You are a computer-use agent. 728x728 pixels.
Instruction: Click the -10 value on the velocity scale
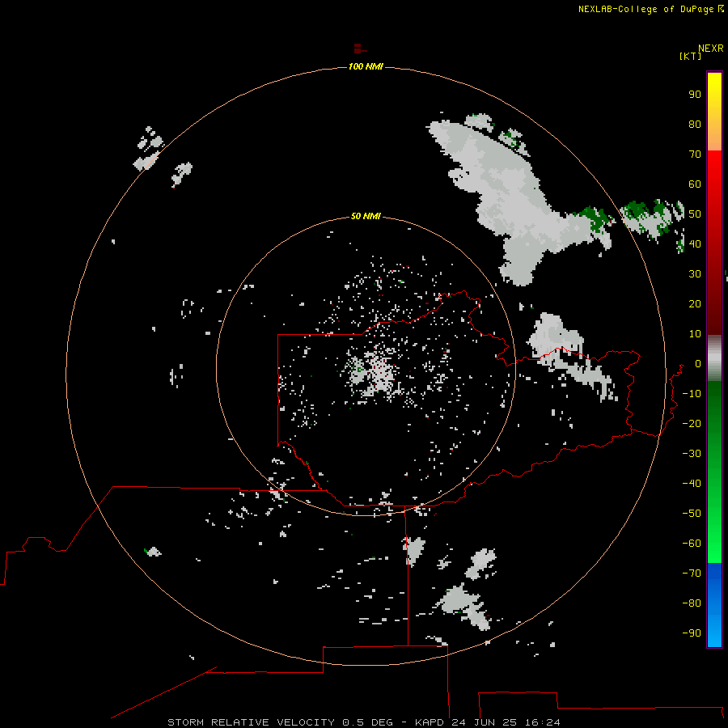692,394
